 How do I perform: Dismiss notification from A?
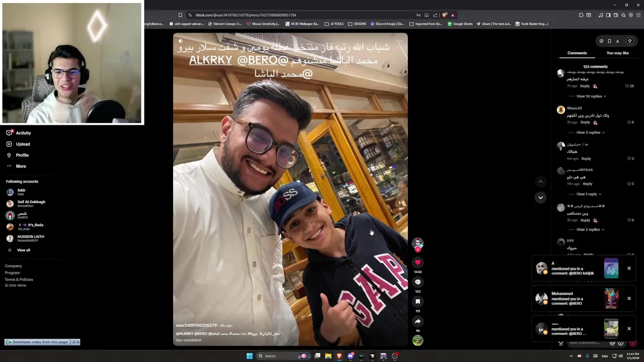click(x=629, y=268)
